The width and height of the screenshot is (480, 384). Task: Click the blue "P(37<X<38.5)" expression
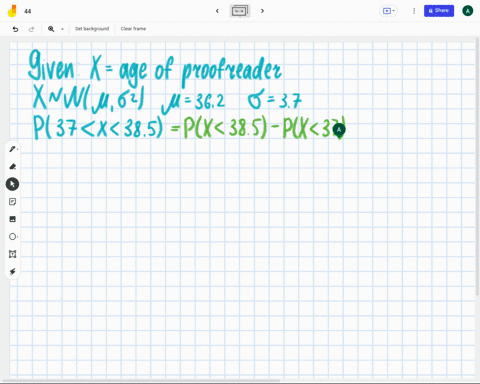pyautogui.click(x=98, y=127)
